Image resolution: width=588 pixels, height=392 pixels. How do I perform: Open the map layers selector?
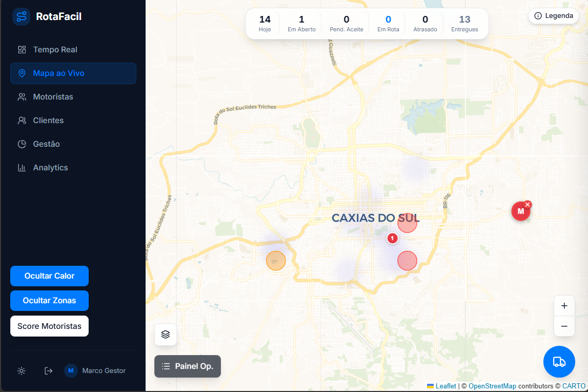tap(166, 335)
